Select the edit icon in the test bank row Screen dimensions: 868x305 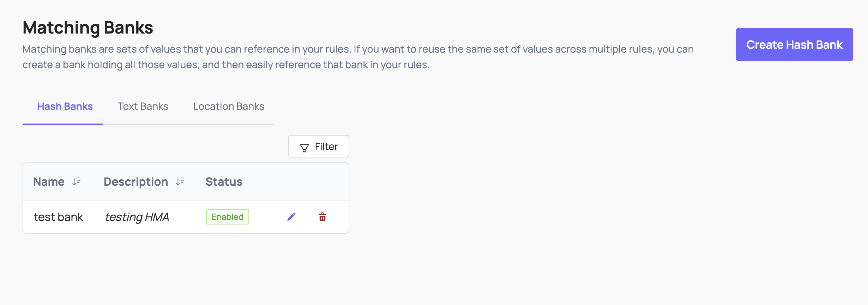pyautogui.click(x=291, y=216)
